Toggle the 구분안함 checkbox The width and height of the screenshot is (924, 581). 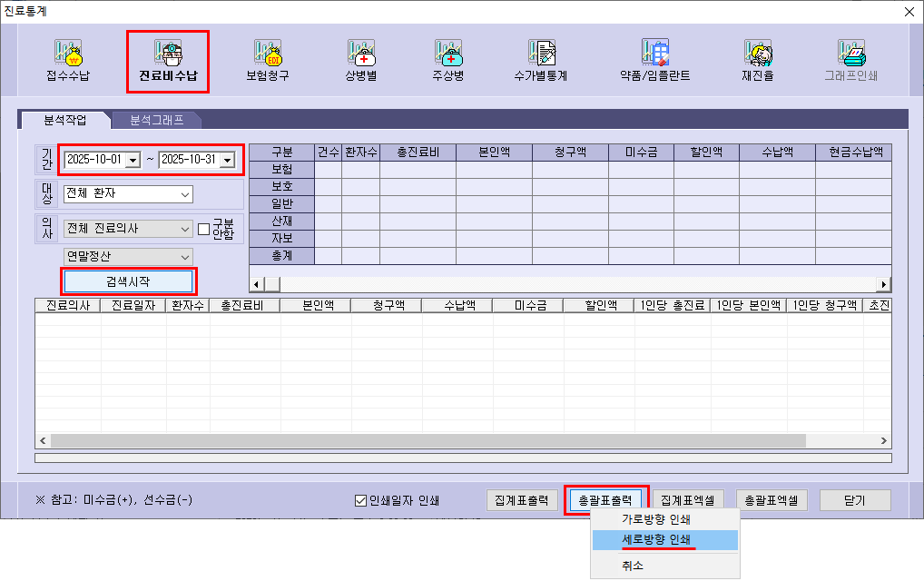[x=203, y=229]
